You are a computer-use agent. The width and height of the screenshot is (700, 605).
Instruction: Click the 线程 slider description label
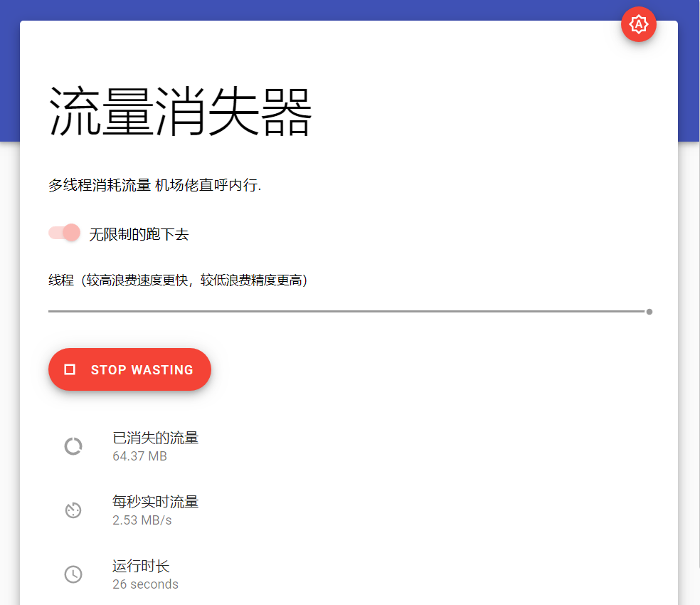click(x=178, y=280)
